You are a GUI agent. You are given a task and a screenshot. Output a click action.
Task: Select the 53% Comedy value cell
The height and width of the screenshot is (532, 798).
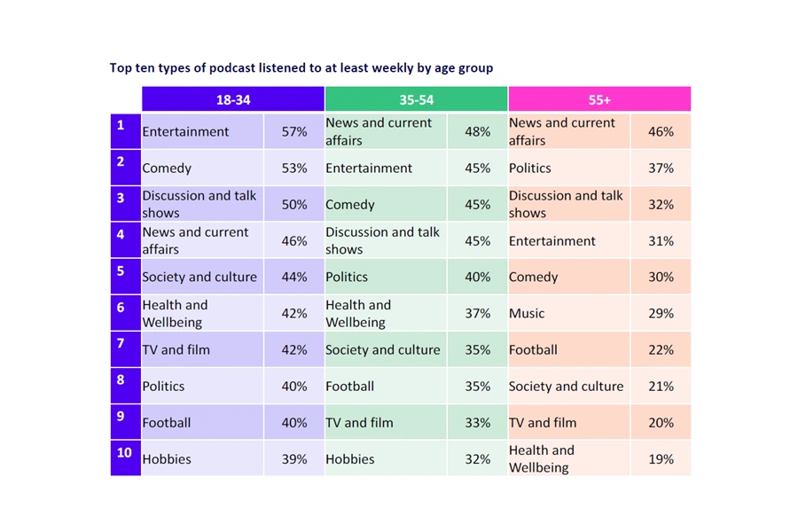coord(294,168)
